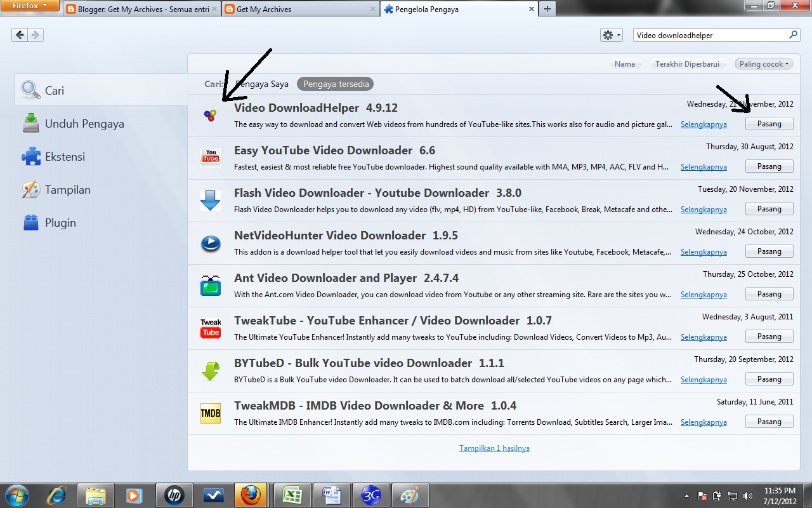The width and height of the screenshot is (812, 508).
Task: Open Selengkapnya link for BYTubeD
Action: click(x=704, y=380)
